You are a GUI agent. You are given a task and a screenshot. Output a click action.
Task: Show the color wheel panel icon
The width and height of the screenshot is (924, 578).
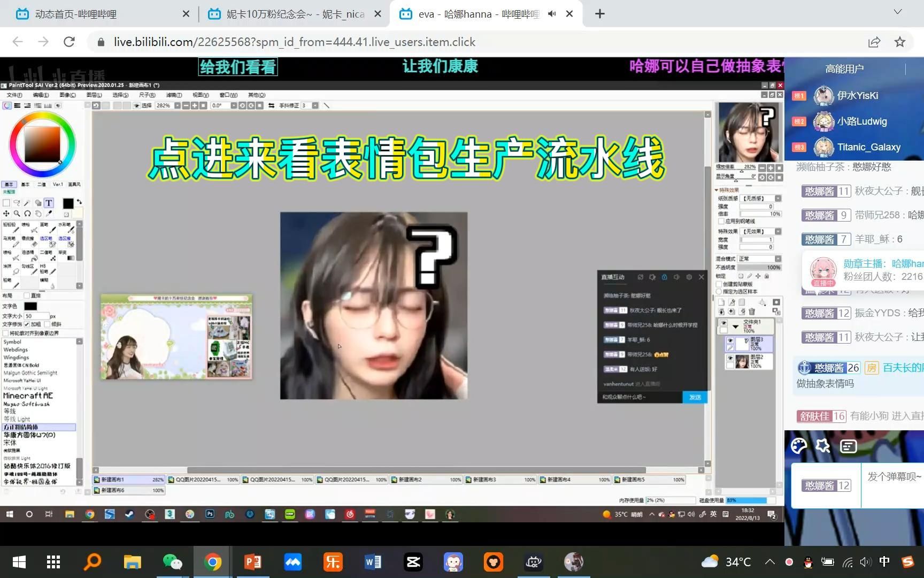7,105
